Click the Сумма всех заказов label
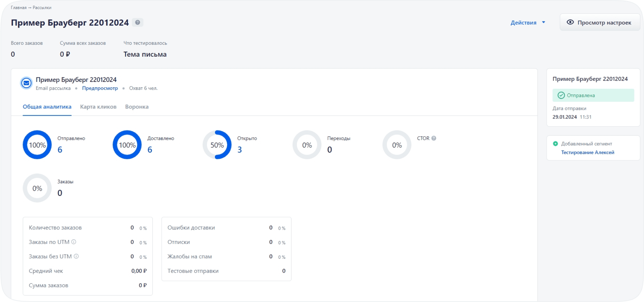 83,43
